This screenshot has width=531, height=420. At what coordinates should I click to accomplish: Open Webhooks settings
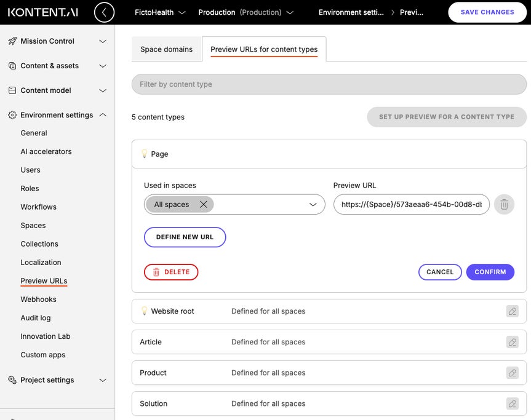(x=39, y=299)
